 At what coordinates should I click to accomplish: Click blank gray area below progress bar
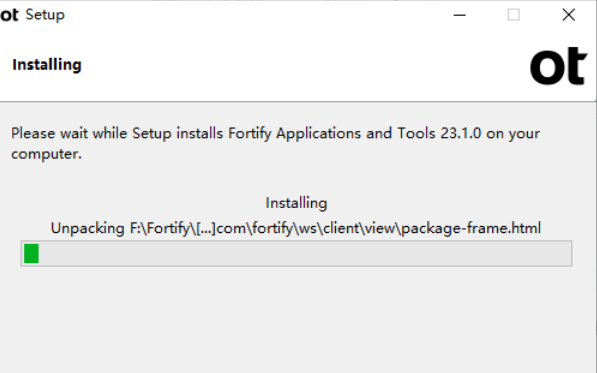[x=297, y=320]
